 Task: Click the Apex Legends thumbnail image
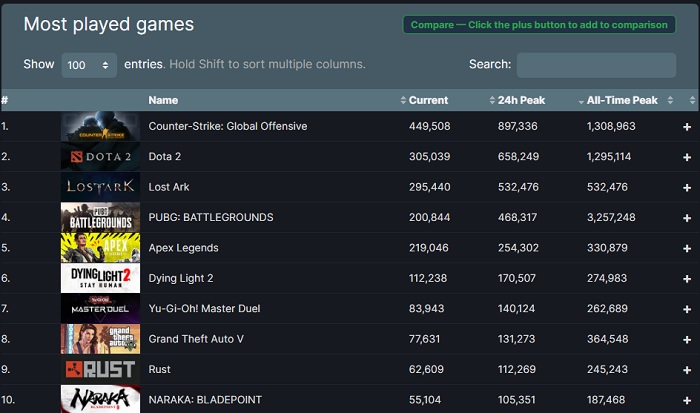(100, 248)
